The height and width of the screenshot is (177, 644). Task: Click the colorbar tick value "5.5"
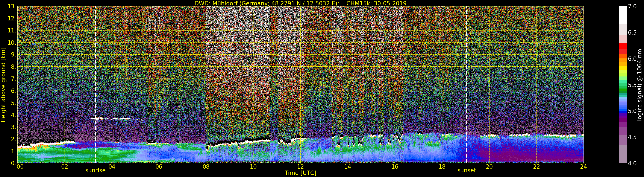[632, 85]
